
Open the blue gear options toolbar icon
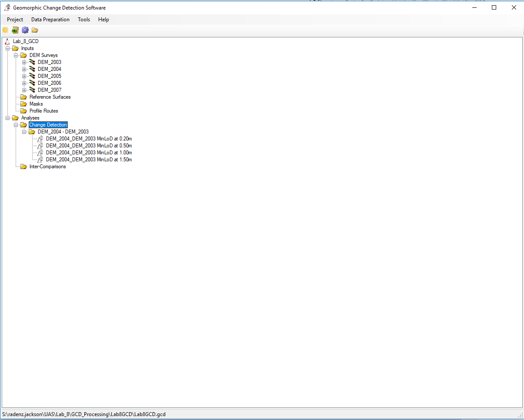(25, 30)
